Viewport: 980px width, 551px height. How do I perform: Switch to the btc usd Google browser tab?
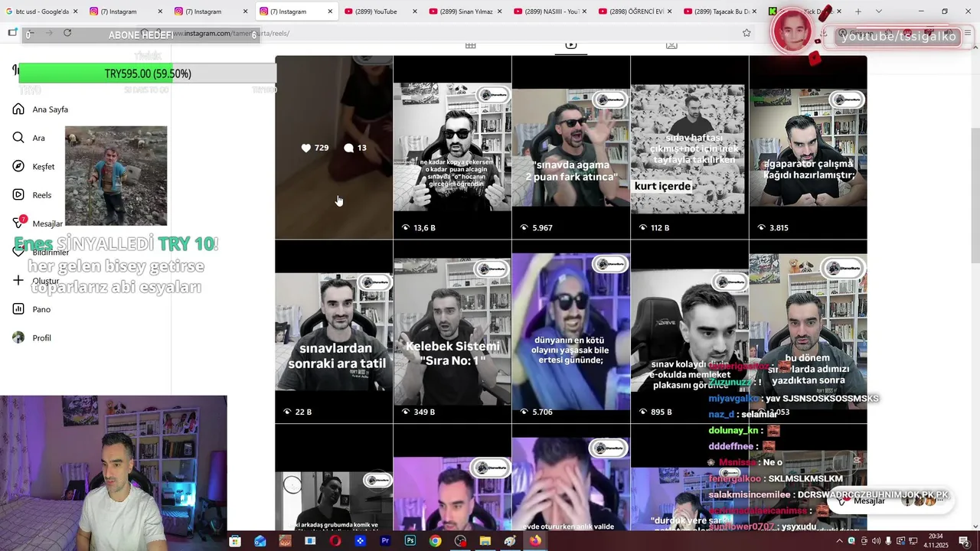coord(41,11)
